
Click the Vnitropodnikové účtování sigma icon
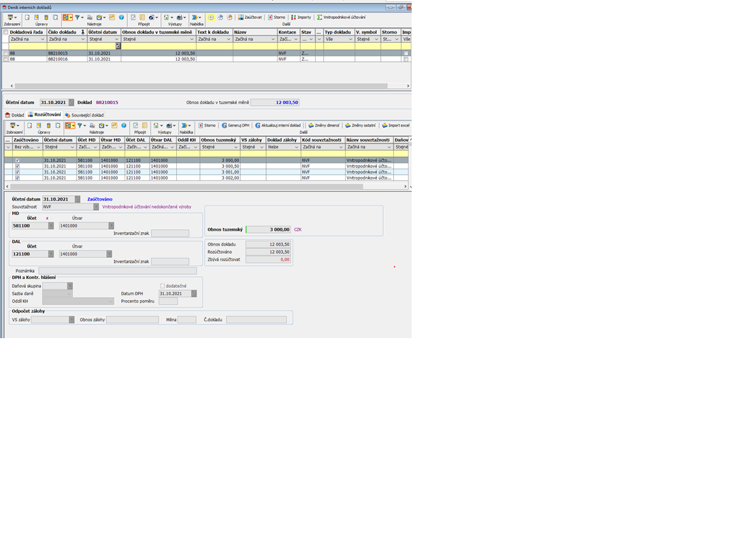point(320,17)
